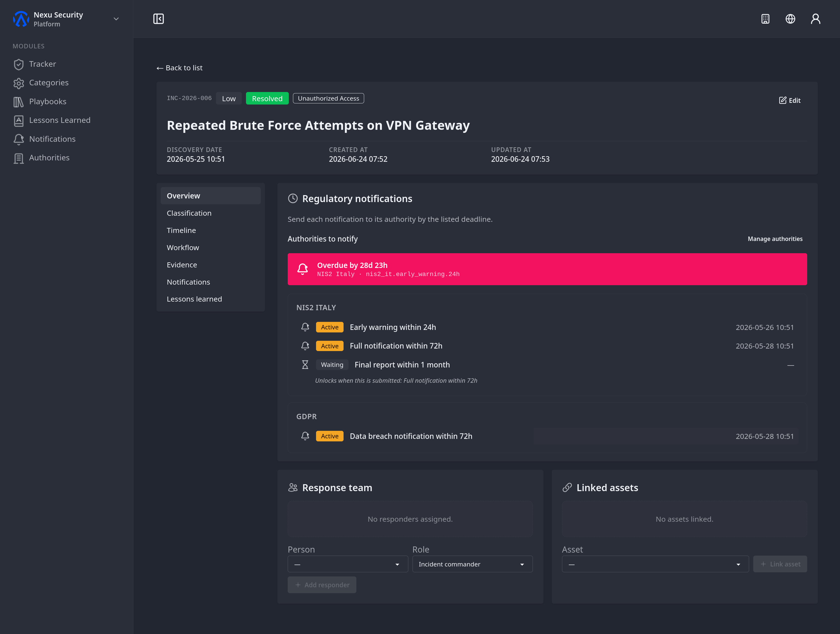Click the clock icon beside Regulatory notifications
This screenshot has height=634, width=840.
click(293, 198)
